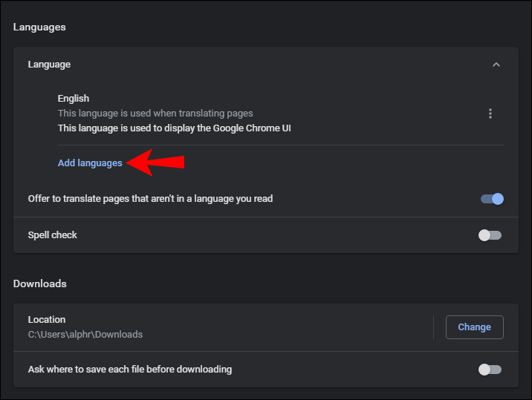Image resolution: width=532 pixels, height=400 pixels.
Task: Enable the Spell check toggle
Action: pos(490,235)
